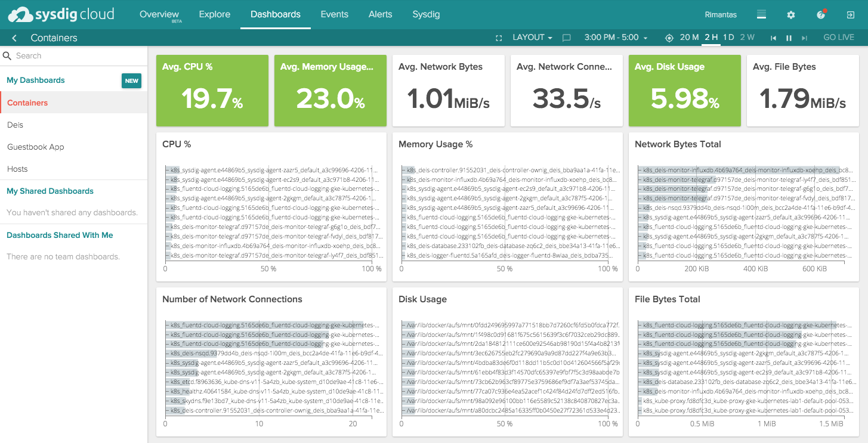Open the Sysdig Cloud settings gear
This screenshot has width=868, height=443.
[x=791, y=15]
